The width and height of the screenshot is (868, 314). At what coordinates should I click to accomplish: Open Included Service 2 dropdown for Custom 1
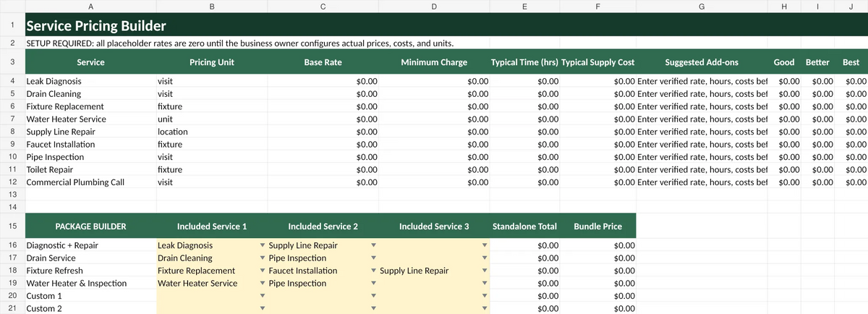pyautogui.click(x=373, y=296)
